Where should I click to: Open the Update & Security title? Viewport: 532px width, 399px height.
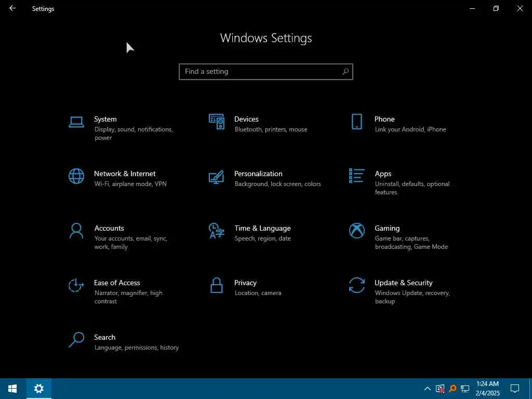403,283
